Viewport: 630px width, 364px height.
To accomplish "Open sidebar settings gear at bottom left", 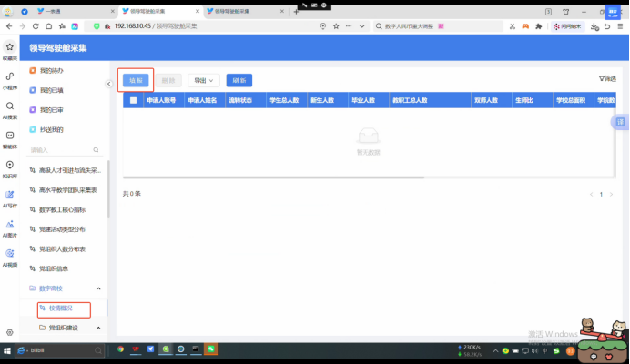I will point(10,332).
